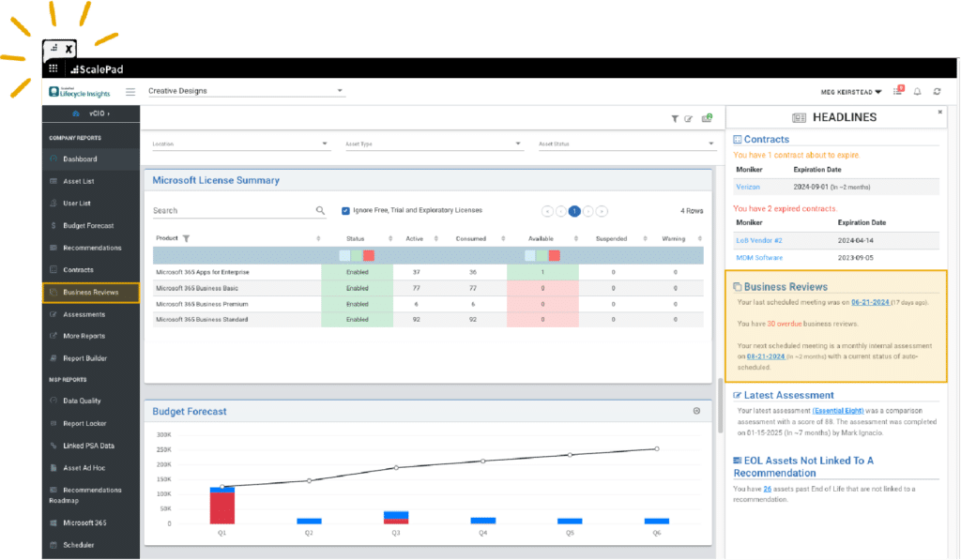The height and width of the screenshot is (560, 961).
Task: Select the edit report icon next to the filter
Action: 691,118
